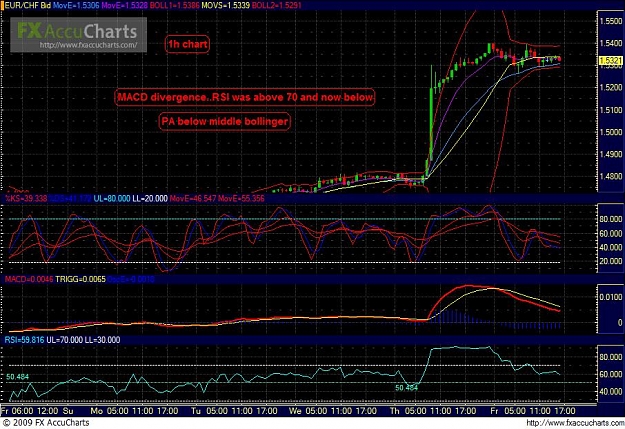Click the 50.484 label at the RSI line start
The width and height of the screenshot is (625, 429).
(17, 377)
